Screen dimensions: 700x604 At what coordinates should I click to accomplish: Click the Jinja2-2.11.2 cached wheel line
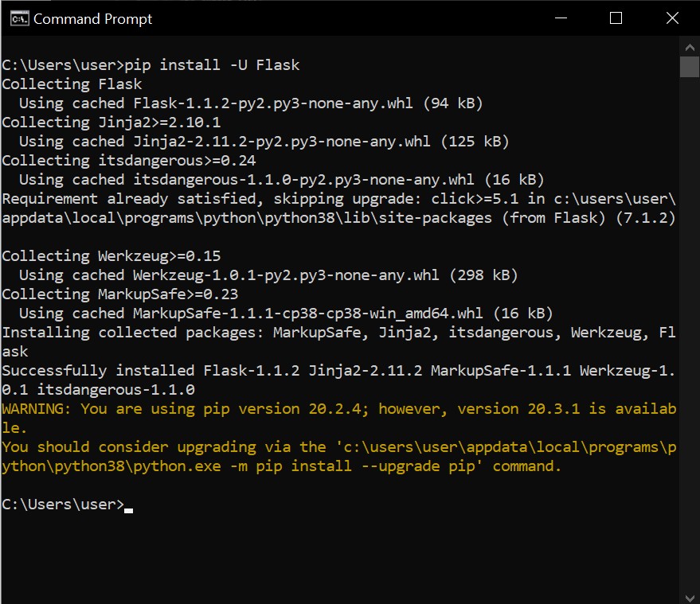pyautogui.click(x=264, y=142)
